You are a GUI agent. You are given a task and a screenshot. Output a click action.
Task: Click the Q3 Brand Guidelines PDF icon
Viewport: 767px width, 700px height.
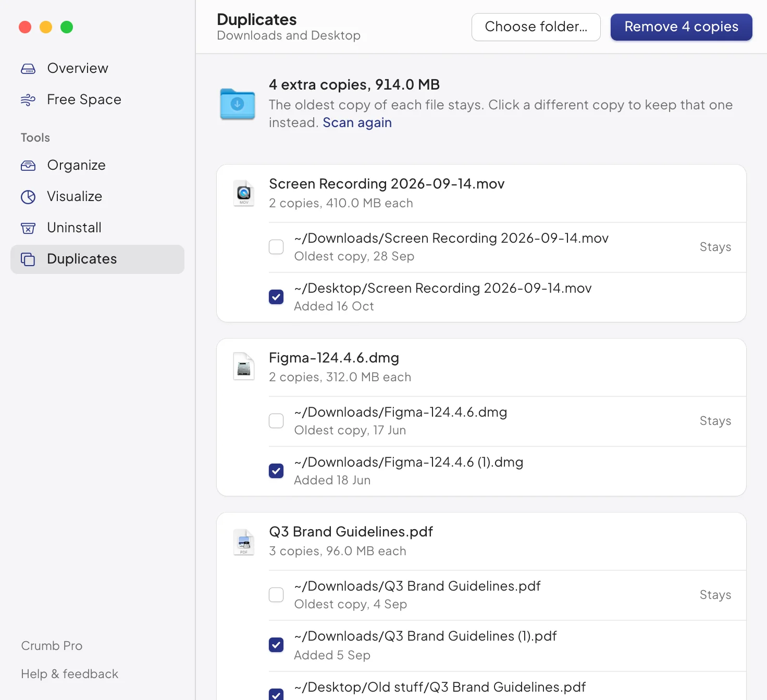tap(244, 542)
